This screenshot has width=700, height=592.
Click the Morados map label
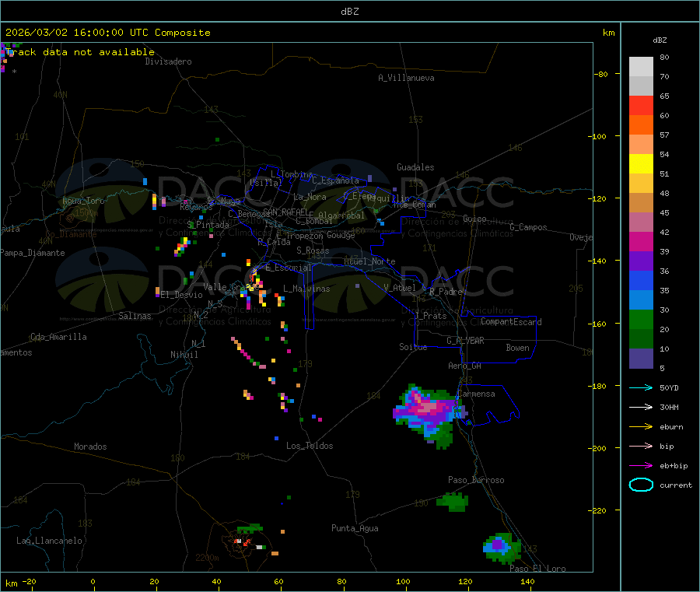pyautogui.click(x=90, y=447)
